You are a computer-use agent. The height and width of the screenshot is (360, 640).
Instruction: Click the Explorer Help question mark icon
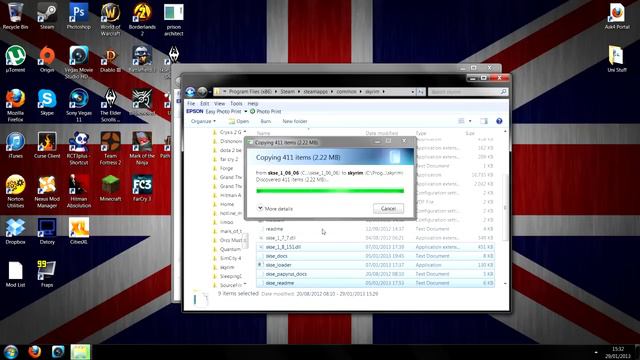499,121
